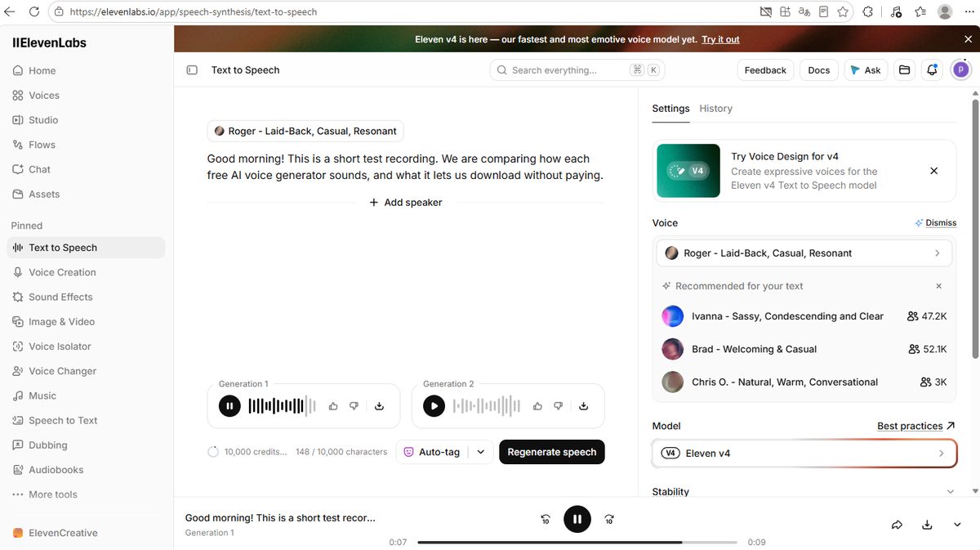Thumbs up Generation 1
The width and height of the screenshot is (980, 550).
point(333,406)
